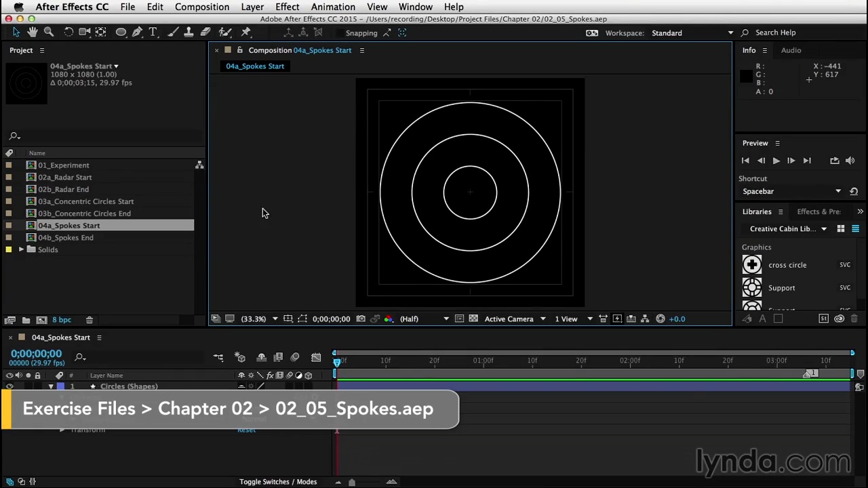868x488 pixels.
Task: Toggle Frame Blending switch in timeline
Action: (278, 357)
